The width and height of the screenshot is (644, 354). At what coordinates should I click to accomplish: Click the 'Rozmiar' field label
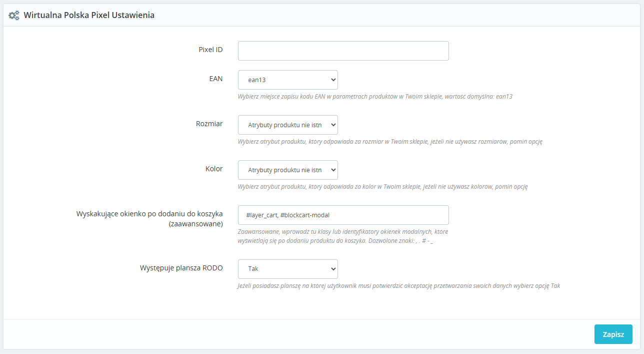tap(209, 124)
